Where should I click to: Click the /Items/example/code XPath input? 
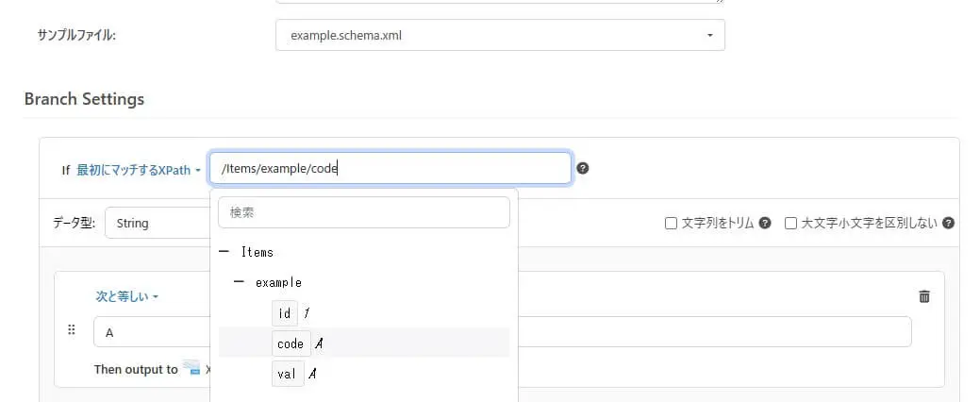point(390,169)
